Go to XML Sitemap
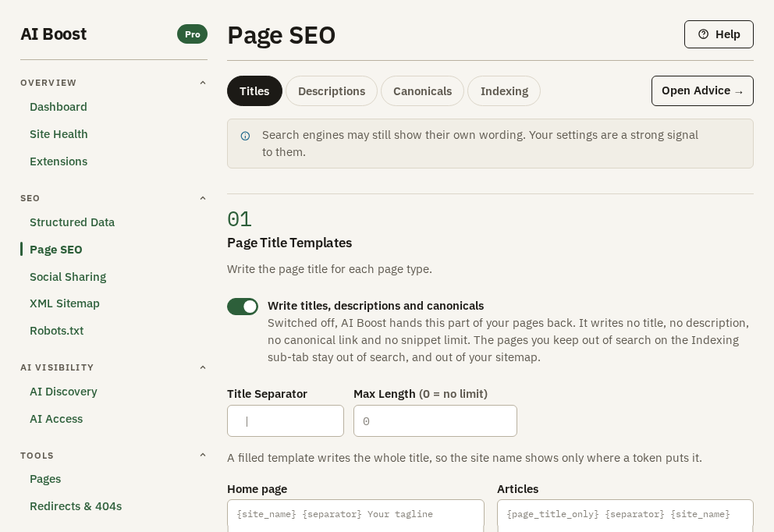The width and height of the screenshot is (774, 532). [65, 303]
